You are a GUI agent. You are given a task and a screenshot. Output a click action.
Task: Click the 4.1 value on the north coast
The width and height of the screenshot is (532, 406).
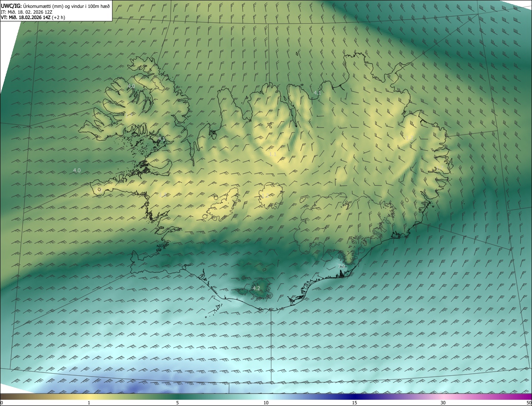click(318, 93)
